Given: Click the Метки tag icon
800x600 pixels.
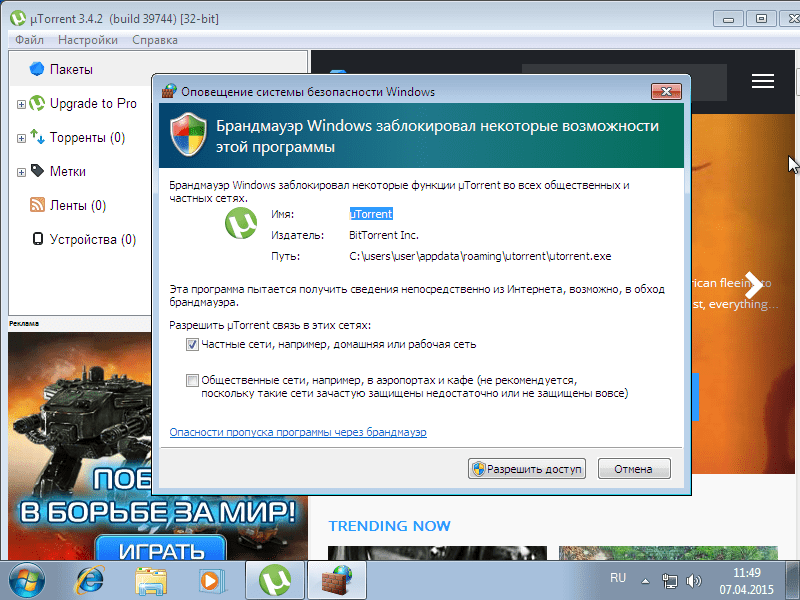Looking at the screenshot, I should (x=37, y=171).
